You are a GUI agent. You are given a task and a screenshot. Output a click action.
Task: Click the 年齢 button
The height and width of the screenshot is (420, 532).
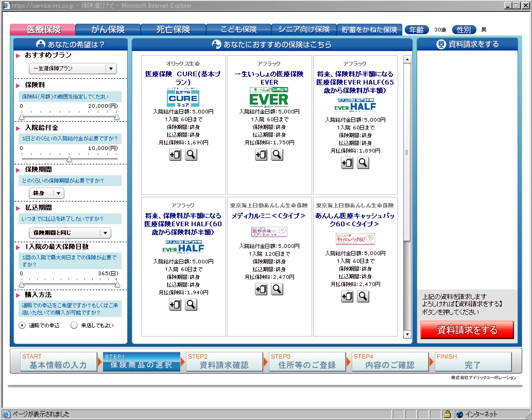coord(417,29)
